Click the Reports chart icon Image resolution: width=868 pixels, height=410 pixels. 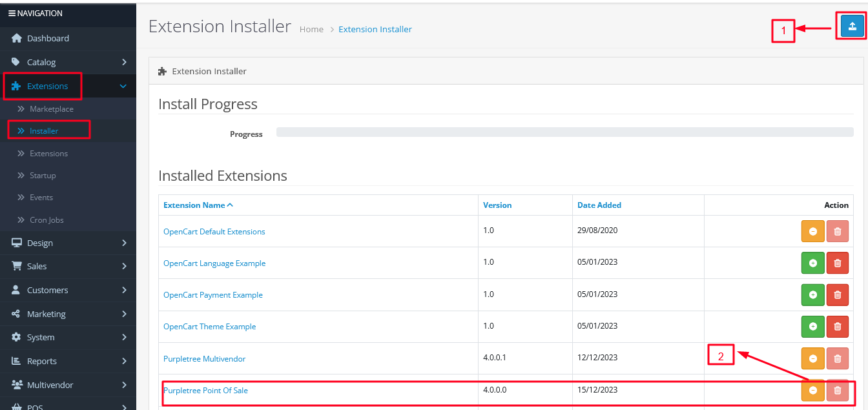coord(16,361)
